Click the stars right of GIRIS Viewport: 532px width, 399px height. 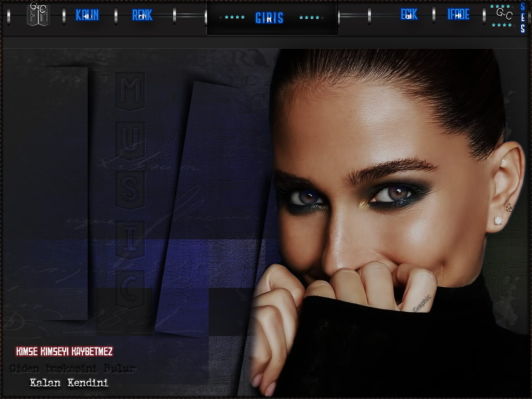coord(309,17)
